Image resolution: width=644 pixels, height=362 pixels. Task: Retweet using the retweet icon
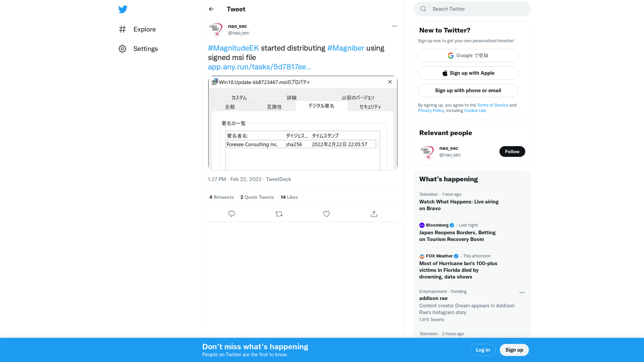279,214
